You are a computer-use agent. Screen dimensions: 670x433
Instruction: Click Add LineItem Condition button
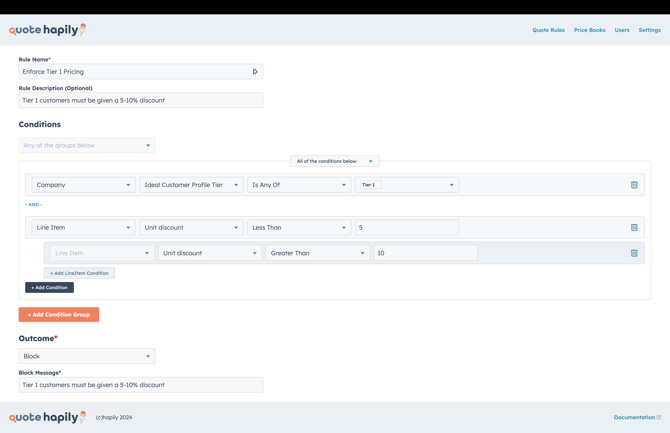(x=80, y=273)
